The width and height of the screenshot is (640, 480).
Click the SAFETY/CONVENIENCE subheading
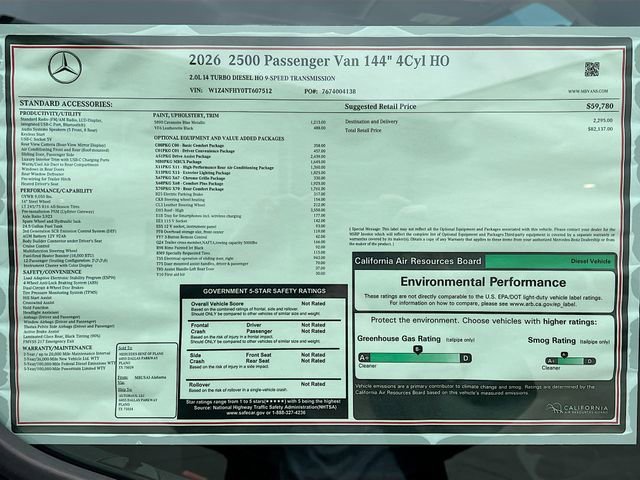[x=52, y=272]
